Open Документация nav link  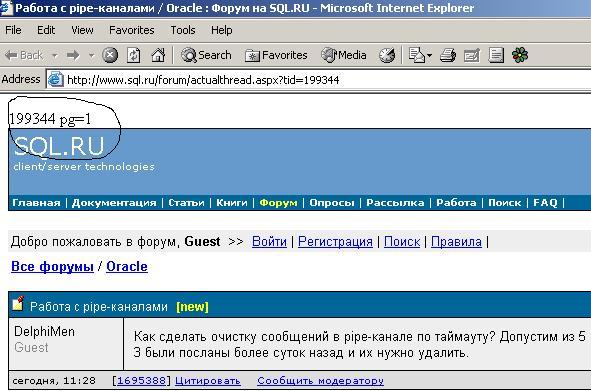pos(114,203)
